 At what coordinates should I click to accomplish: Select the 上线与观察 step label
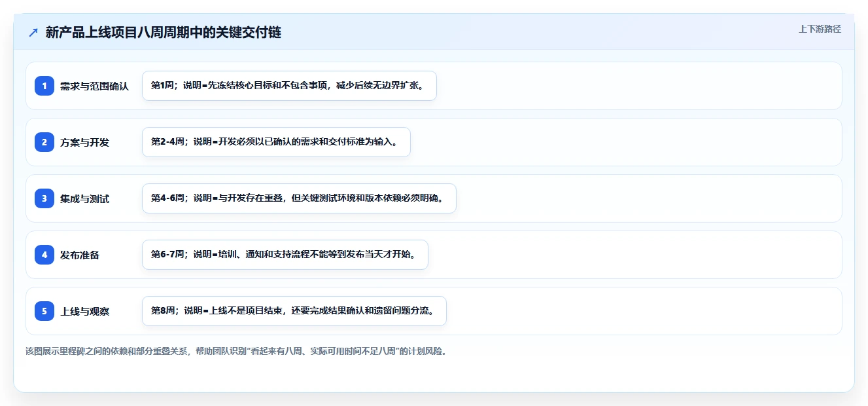click(84, 312)
